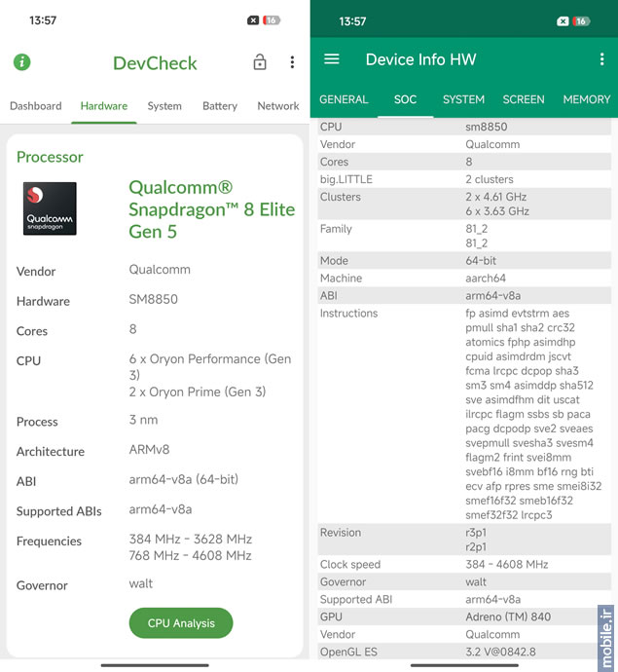Tap the green info icon in DevCheck
618x672 pixels.
(x=21, y=62)
